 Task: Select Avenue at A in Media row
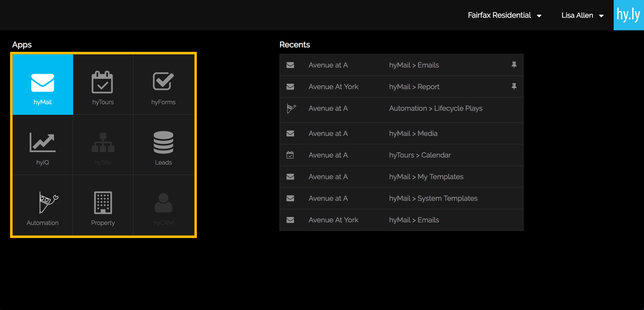coord(328,133)
